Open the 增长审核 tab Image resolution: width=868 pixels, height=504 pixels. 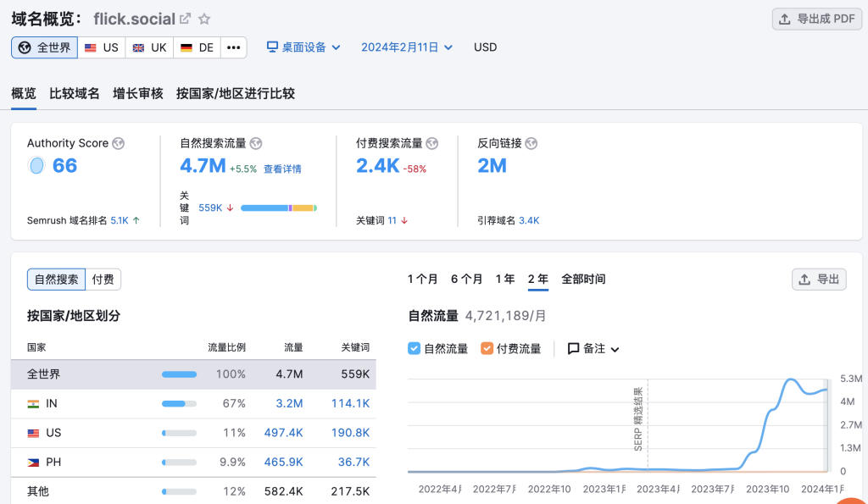pyautogui.click(x=138, y=93)
